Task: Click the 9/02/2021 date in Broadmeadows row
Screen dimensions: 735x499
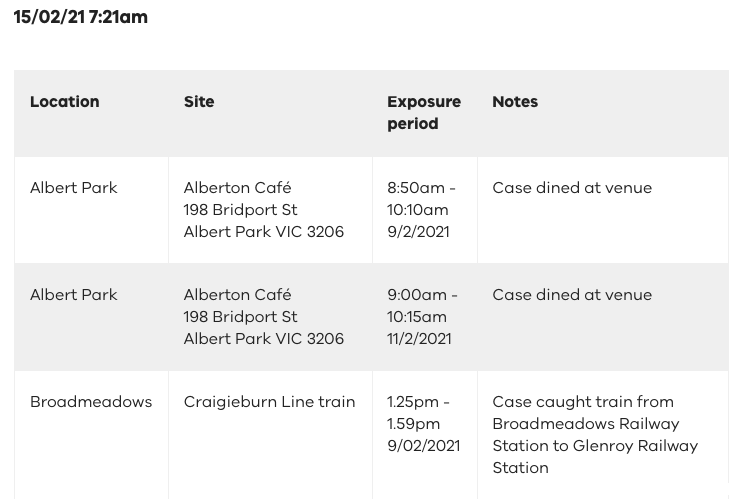Action: [424, 445]
